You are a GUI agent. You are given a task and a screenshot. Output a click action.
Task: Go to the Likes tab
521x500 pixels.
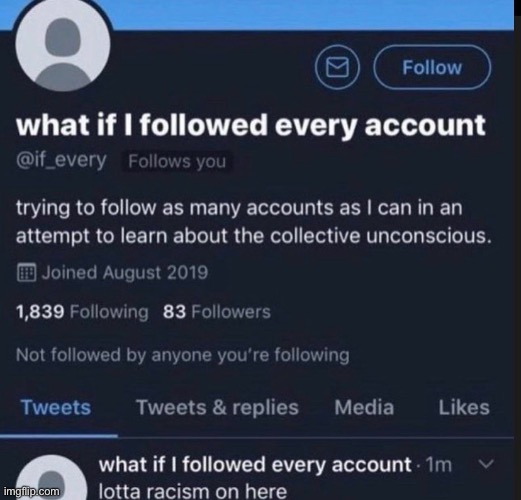pyautogui.click(x=464, y=408)
